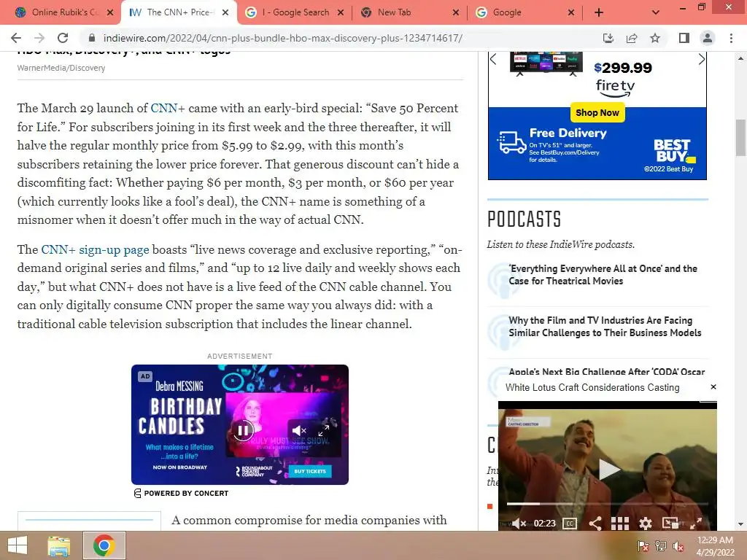This screenshot has height=560, width=747.
Task: Click the Podcasts section heading
Action: 524,219
